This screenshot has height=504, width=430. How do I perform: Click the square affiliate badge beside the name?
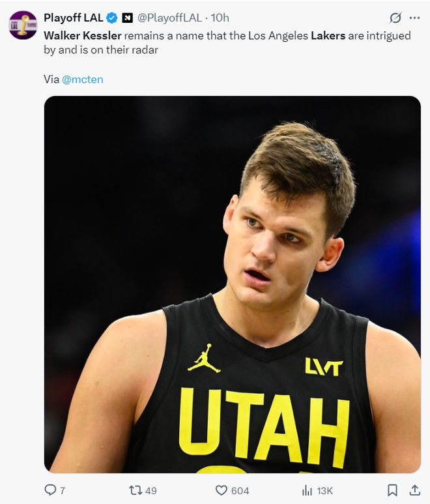[128, 18]
